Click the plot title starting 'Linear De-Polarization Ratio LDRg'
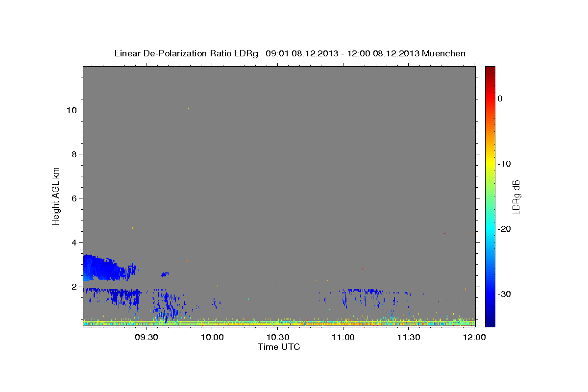 (x=290, y=53)
